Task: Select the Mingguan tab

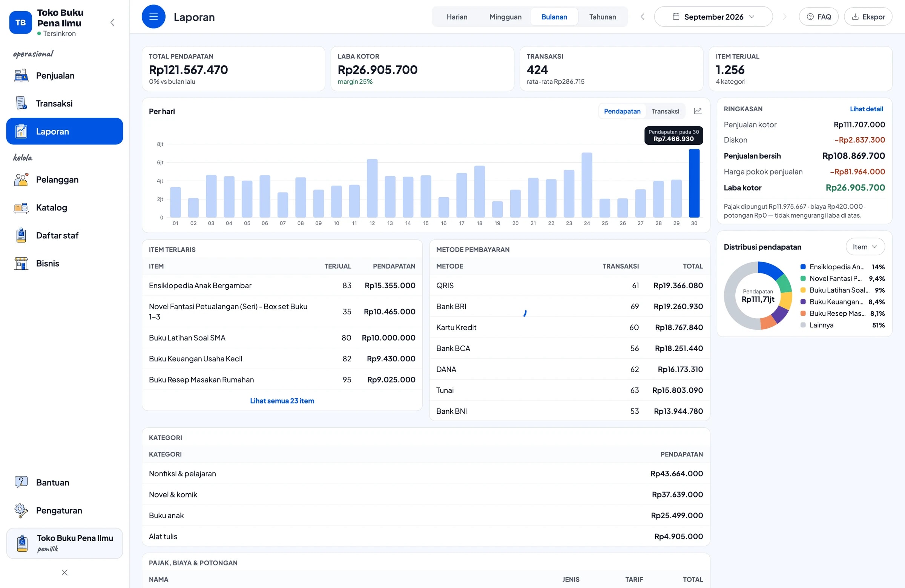Action: [x=505, y=17]
